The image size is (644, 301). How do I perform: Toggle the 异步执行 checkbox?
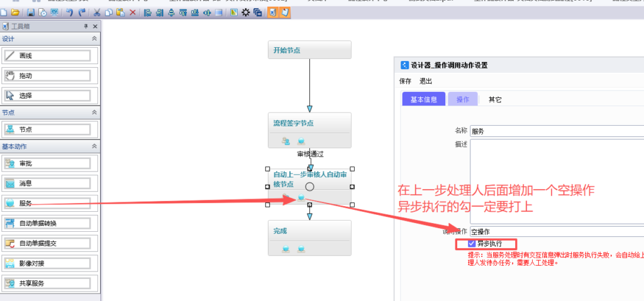472,244
